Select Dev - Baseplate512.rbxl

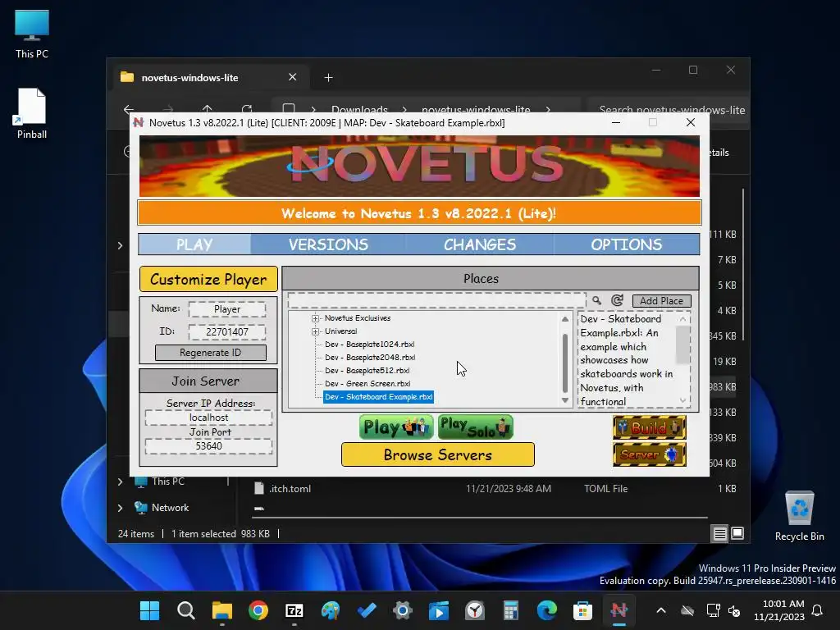[367, 371]
